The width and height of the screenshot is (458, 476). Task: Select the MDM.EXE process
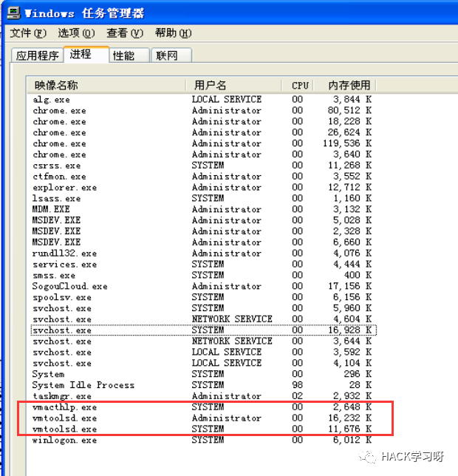click(x=203, y=209)
